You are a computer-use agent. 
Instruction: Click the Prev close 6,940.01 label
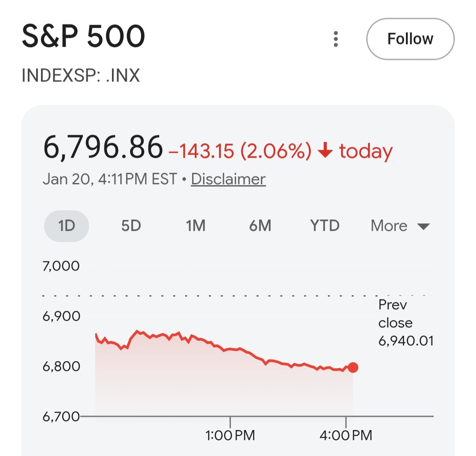[x=405, y=323]
